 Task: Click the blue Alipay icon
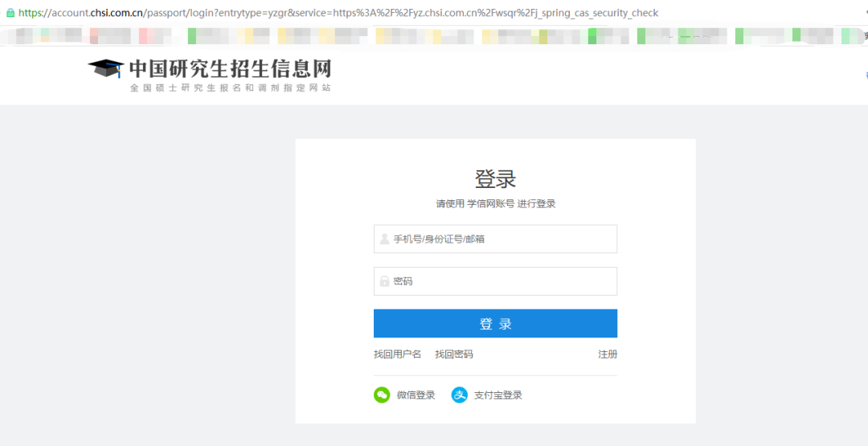coord(459,395)
